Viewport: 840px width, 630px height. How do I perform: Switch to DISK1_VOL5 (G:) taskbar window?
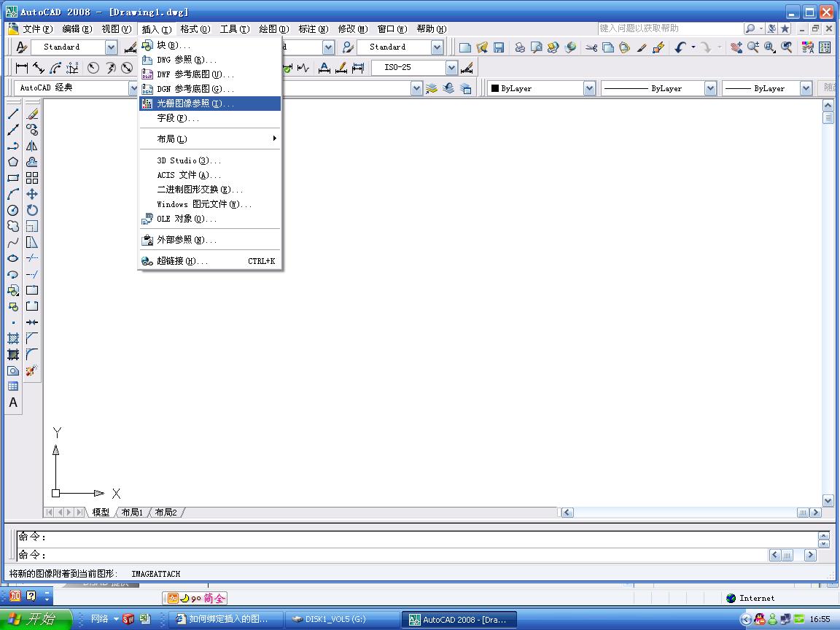(342, 619)
